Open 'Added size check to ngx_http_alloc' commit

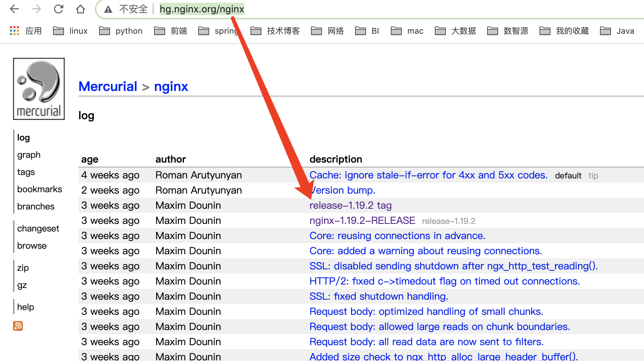coord(444,357)
